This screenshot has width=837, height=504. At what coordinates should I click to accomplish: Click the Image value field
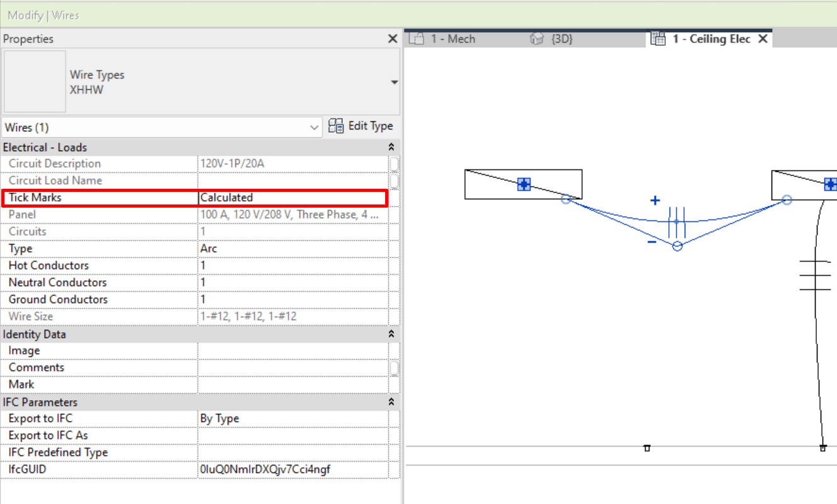(x=293, y=350)
